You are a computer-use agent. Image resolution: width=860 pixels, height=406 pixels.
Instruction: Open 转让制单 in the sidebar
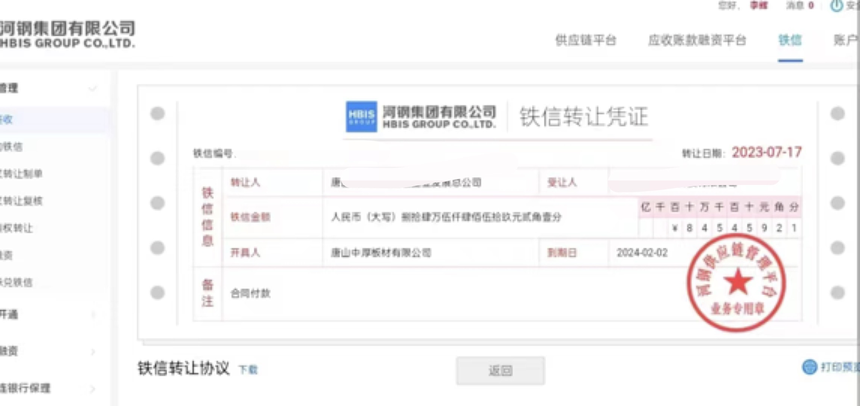click(x=21, y=174)
